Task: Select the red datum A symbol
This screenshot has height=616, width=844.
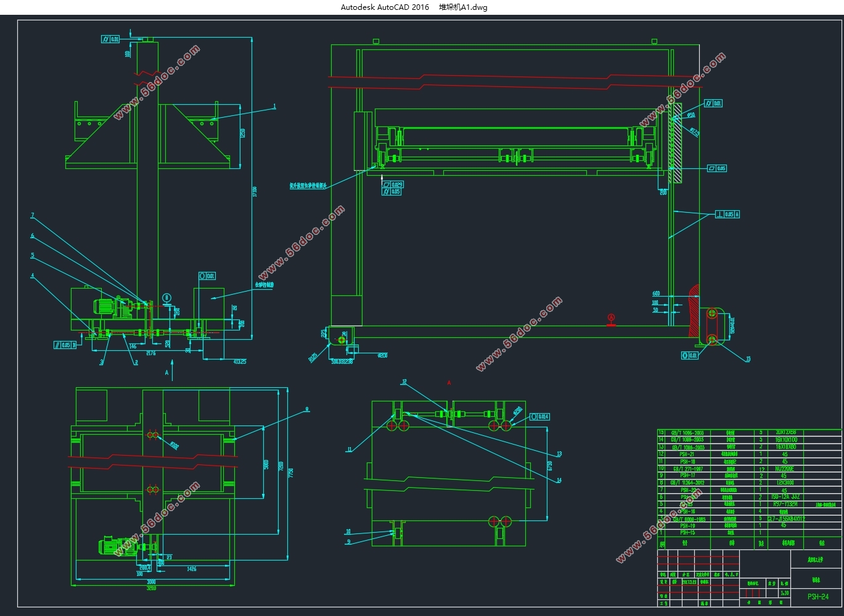Action: click(611, 320)
